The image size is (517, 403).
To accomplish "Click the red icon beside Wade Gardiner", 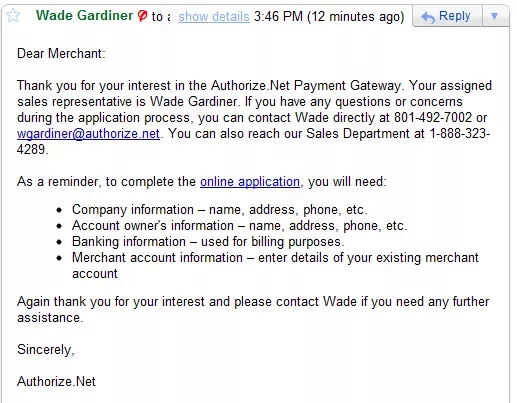I will (x=142, y=16).
